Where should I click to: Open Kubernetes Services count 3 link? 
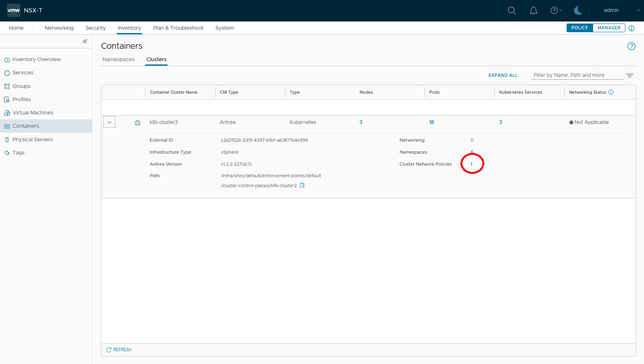tap(500, 122)
